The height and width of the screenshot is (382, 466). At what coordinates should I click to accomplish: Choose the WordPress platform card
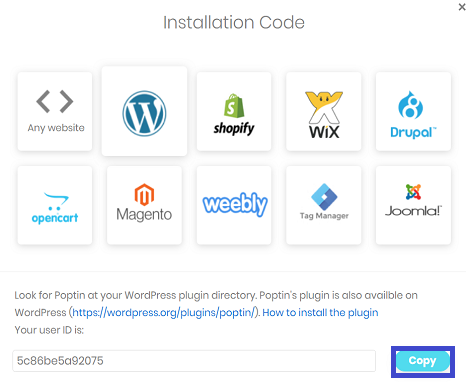click(144, 111)
